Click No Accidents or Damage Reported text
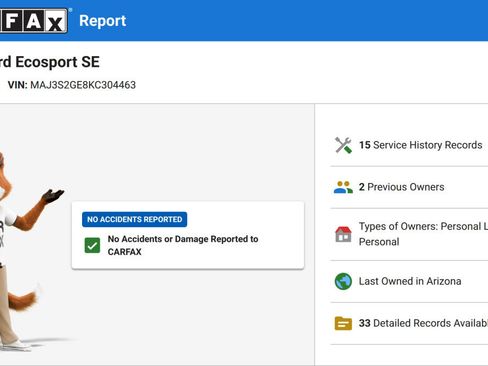 point(183,245)
